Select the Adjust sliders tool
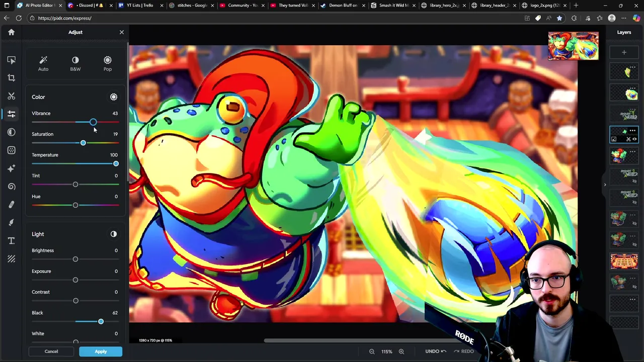 click(11, 114)
